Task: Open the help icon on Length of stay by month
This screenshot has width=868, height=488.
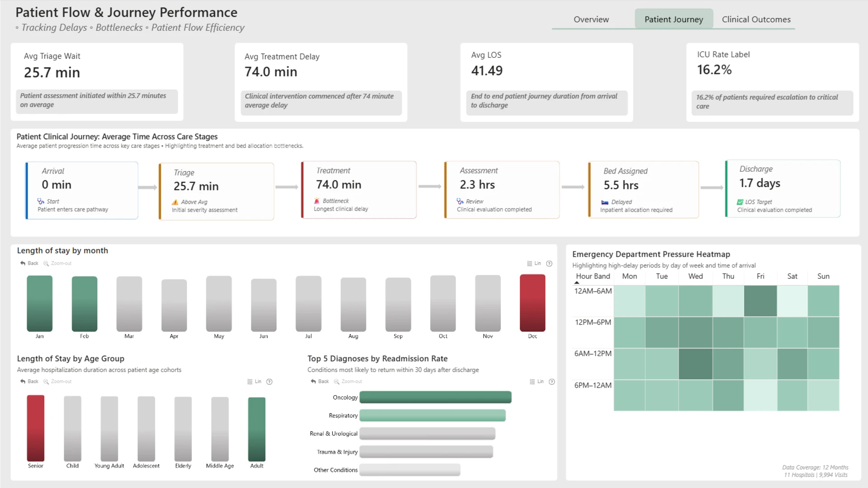Action: [x=549, y=263]
